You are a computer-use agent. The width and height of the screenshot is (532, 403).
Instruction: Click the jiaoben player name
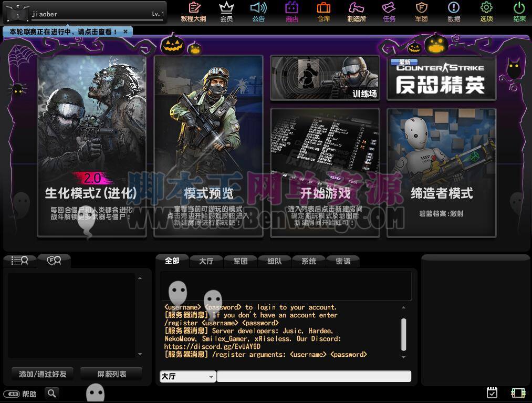click(x=45, y=14)
